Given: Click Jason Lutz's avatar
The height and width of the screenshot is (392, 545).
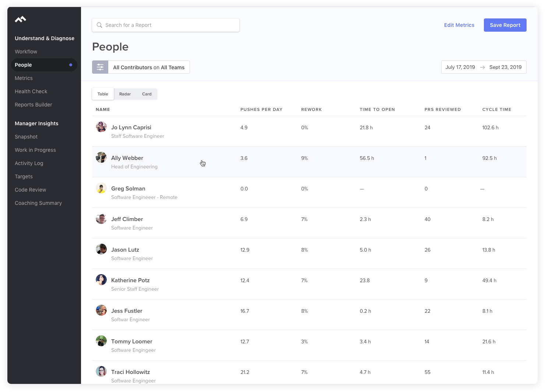Looking at the screenshot, I should click(x=101, y=249).
